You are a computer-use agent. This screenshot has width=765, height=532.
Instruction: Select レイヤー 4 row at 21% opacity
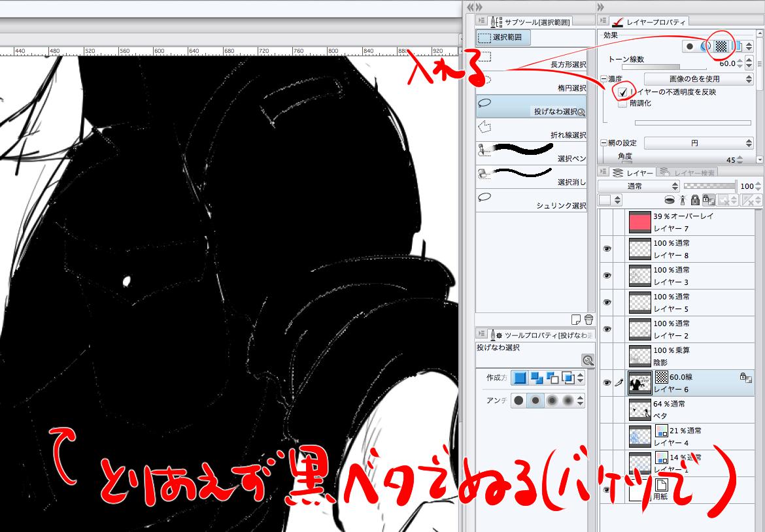tap(677, 437)
